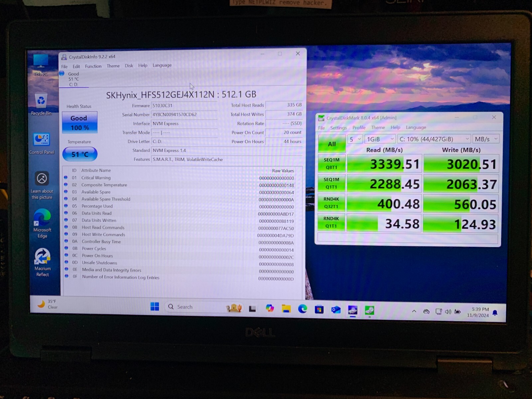
Task: Click the 2288.45 read result
Action: coord(384,184)
